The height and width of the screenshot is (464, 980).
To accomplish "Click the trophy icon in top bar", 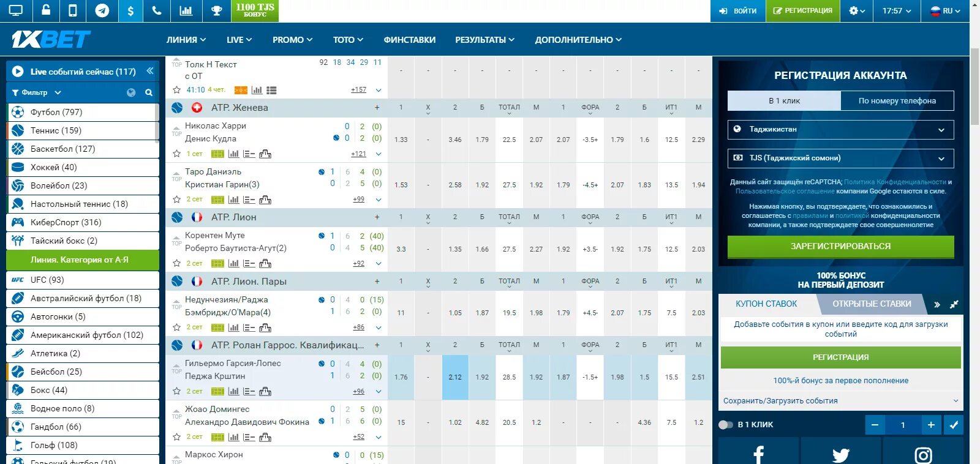I will pos(217,10).
